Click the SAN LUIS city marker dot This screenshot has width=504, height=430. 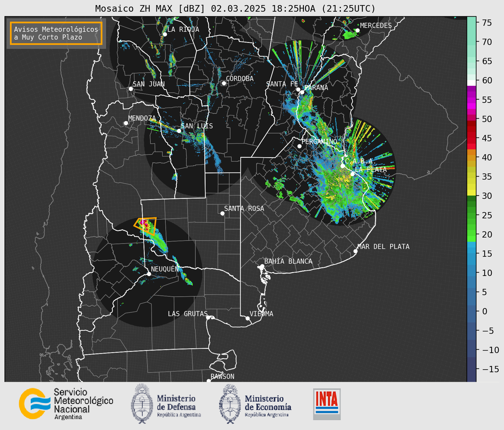pos(179,131)
